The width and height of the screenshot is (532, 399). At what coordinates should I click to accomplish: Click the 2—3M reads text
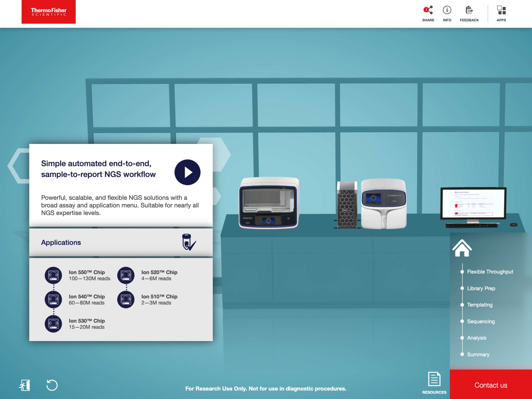click(x=156, y=303)
